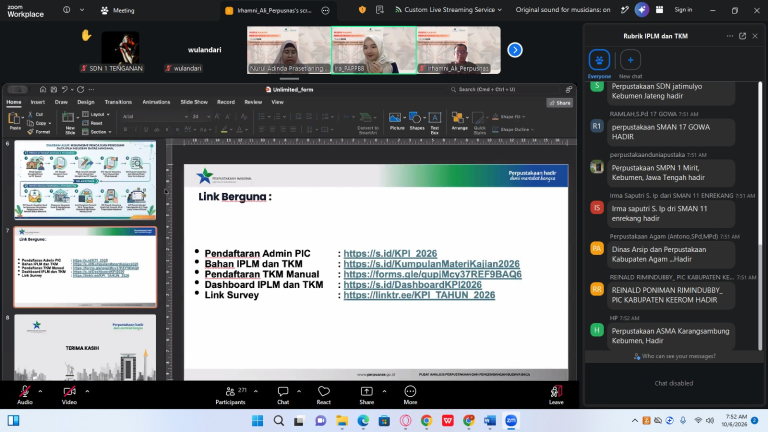Screen dimensions: 768x432
Task: Open the Layout dropdown in ribbon
Action: [96, 114]
